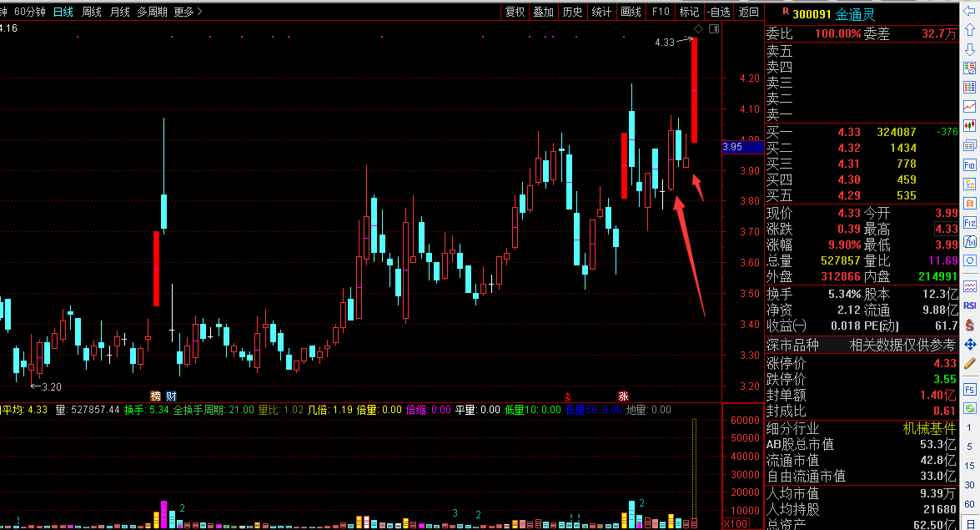
Task: Click the green refresh icon
Action: point(969,409)
